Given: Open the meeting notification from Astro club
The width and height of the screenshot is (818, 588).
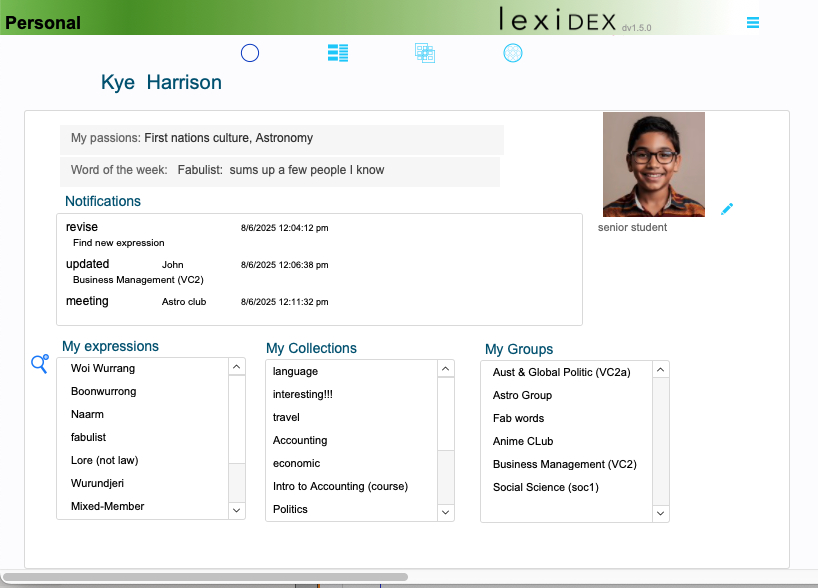Looking at the screenshot, I should (x=87, y=301).
